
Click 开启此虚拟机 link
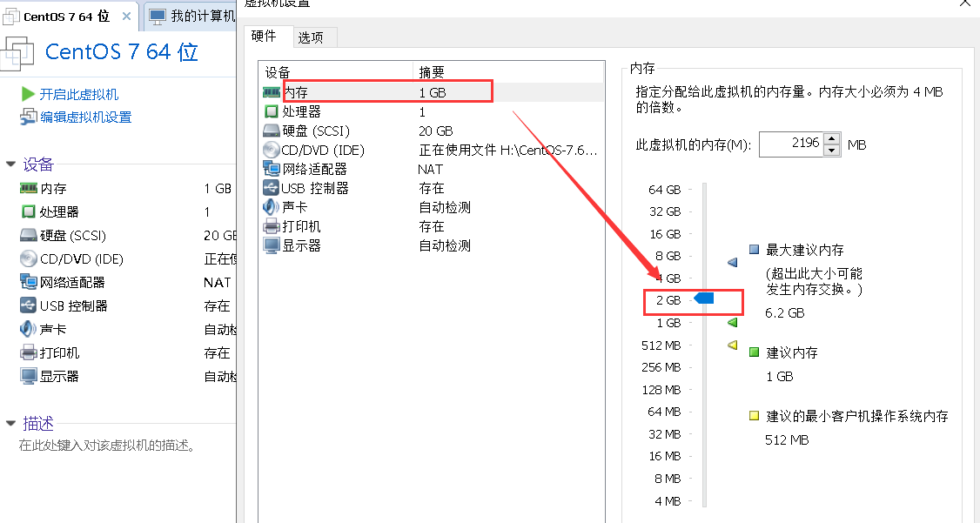(78, 94)
